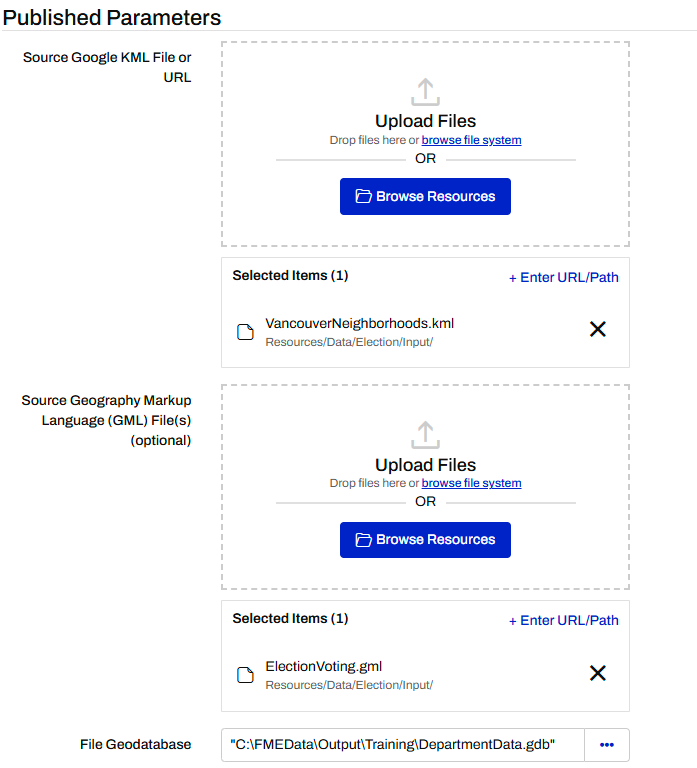697x768 pixels.
Task: Click Enter URL/Path for the GML source
Action: coord(564,620)
